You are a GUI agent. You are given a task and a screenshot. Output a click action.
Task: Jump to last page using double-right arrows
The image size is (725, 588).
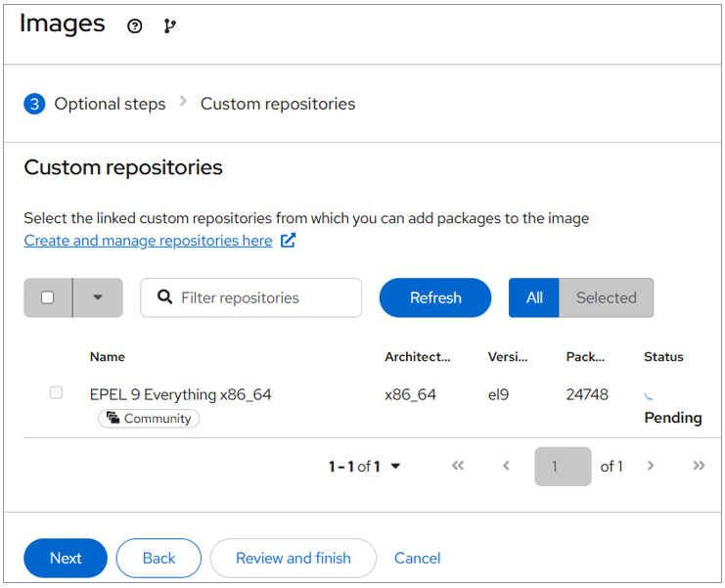pyautogui.click(x=699, y=467)
